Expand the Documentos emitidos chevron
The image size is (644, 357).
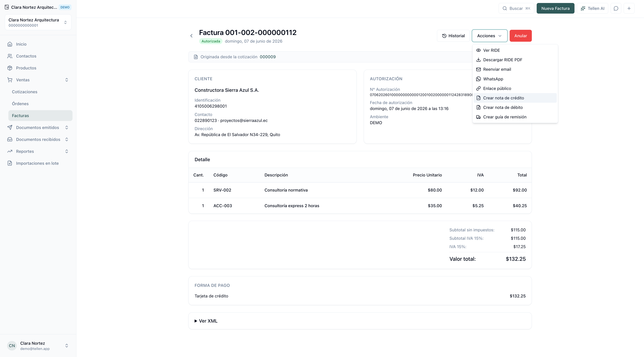click(67, 127)
